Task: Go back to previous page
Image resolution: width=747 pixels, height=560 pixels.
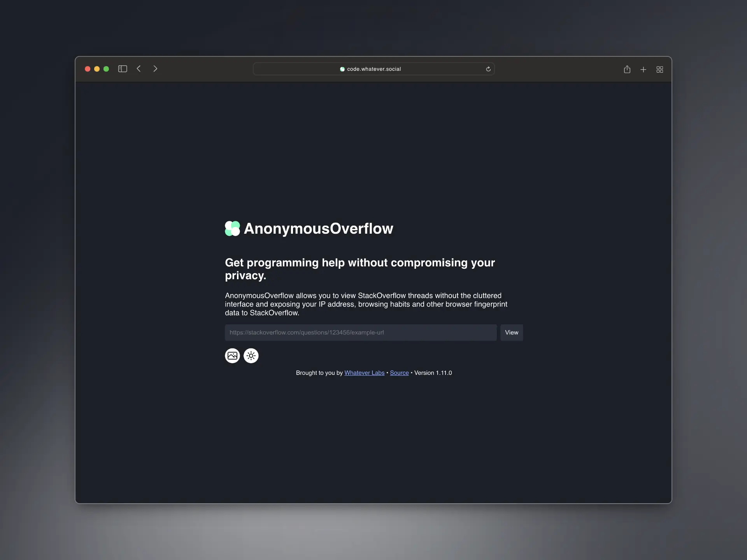Action: coord(139,69)
